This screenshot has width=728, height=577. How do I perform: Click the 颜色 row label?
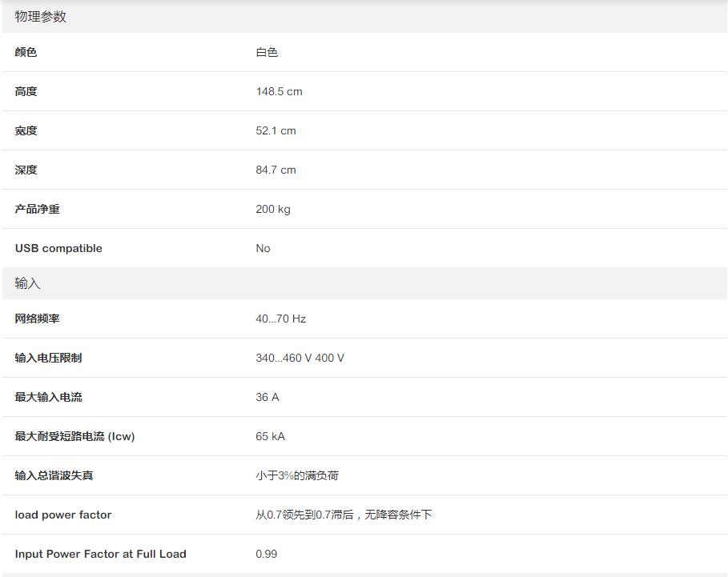pyautogui.click(x=26, y=52)
